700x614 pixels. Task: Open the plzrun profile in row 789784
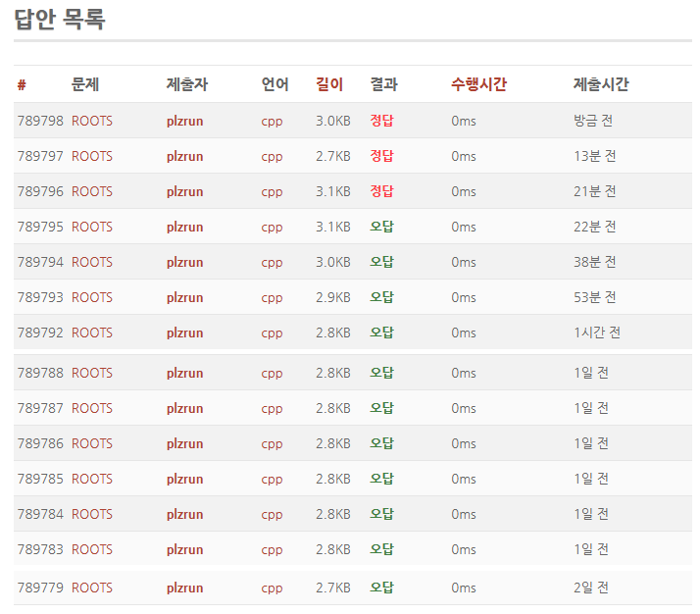coord(184,514)
